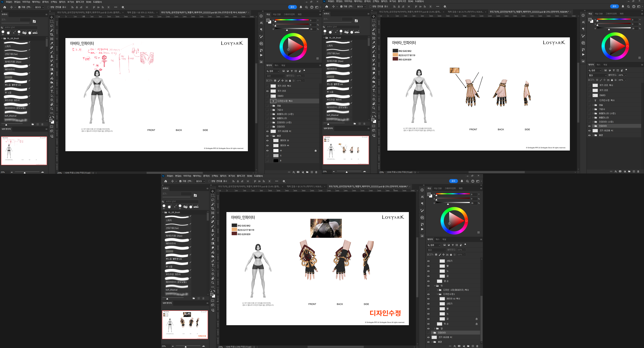
Task: Hide 무기 러프 layer in top-left window
Action: click(x=267, y=91)
